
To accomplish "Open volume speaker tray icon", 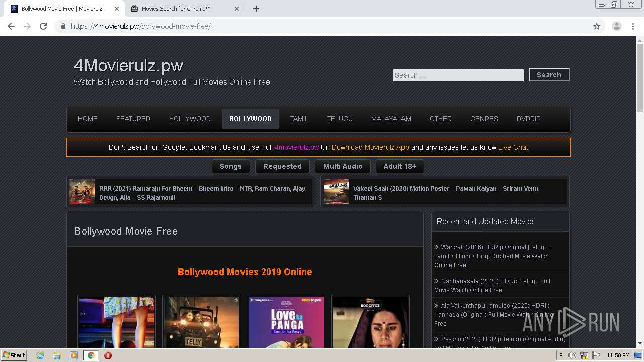I will click(572, 355).
